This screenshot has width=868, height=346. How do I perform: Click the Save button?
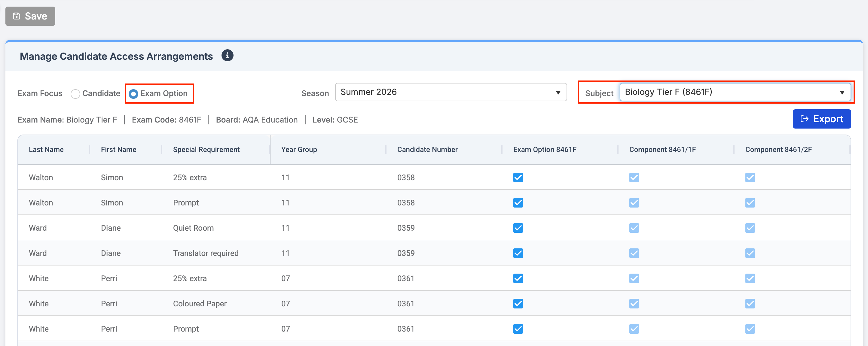tap(30, 16)
